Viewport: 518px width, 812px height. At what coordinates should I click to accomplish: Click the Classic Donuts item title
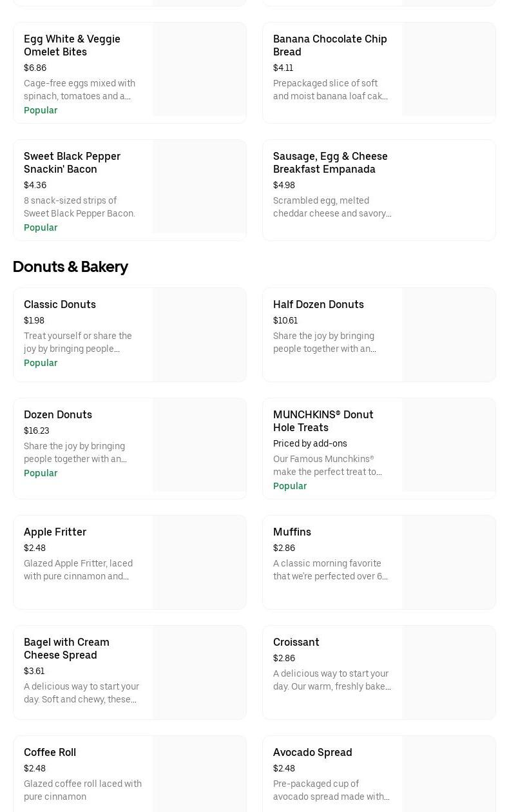coord(60,304)
